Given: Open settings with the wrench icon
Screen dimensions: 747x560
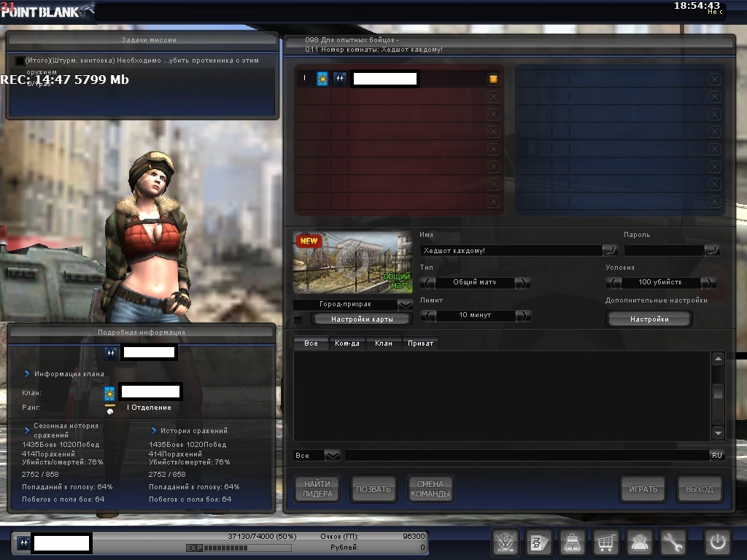Looking at the screenshot, I should (672, 542).
